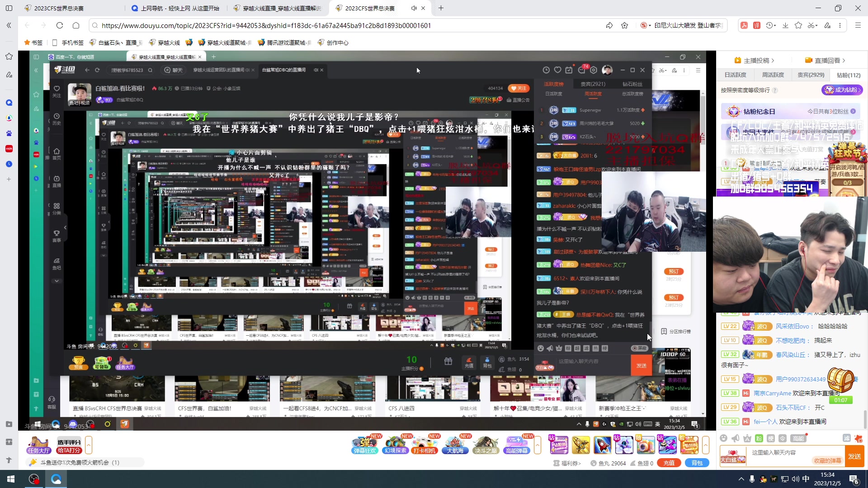Open the 弹幕狂欢 activity icon
868x488 pixels.
[365, 444]
